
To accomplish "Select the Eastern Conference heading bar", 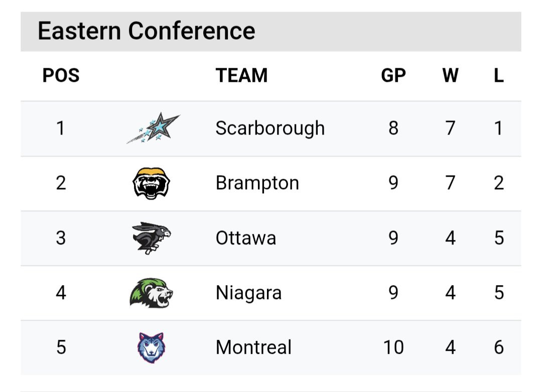I will [271, 32].
